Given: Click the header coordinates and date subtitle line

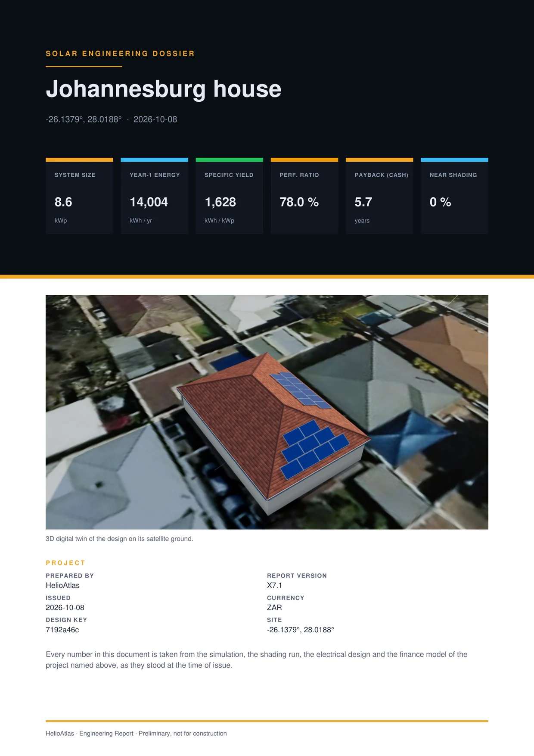Looking at the screenshot, I should (112, 119).
